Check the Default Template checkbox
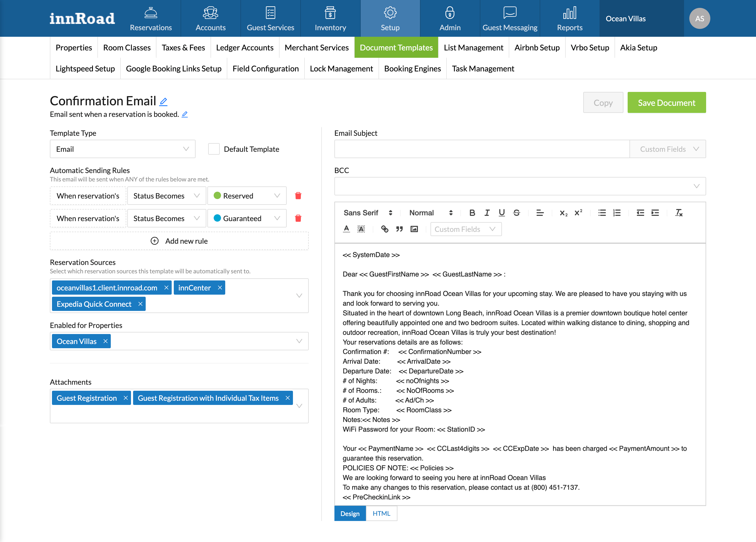The image size is (756, 542). (x=214, y=149)
